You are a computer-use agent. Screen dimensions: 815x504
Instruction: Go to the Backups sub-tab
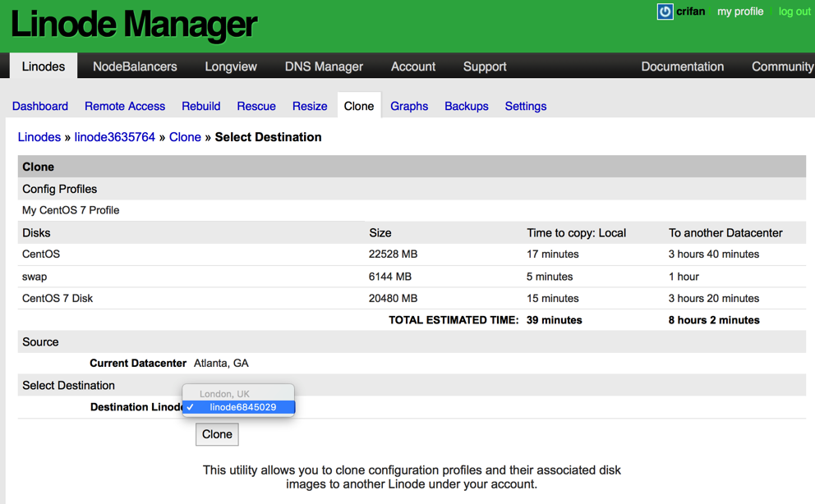(x=466, y=106)
